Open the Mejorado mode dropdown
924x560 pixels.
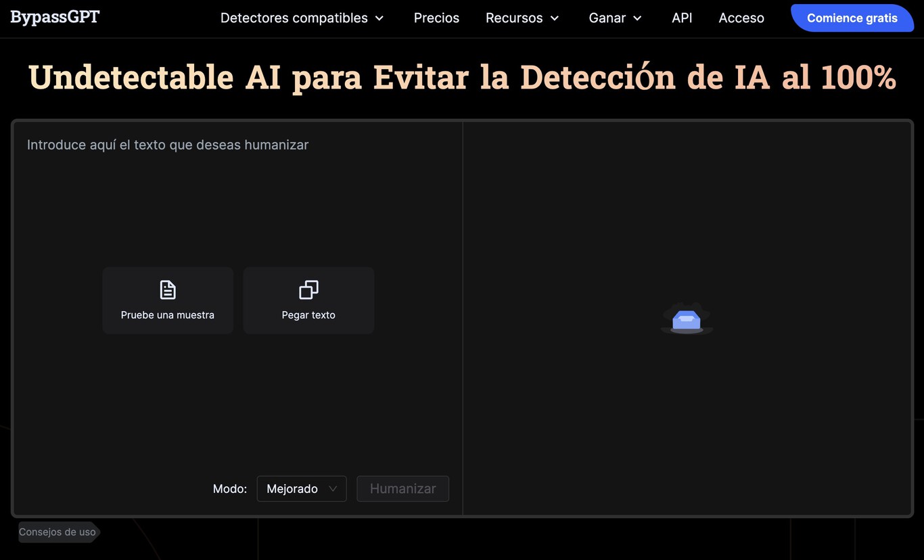coord(302,488)
